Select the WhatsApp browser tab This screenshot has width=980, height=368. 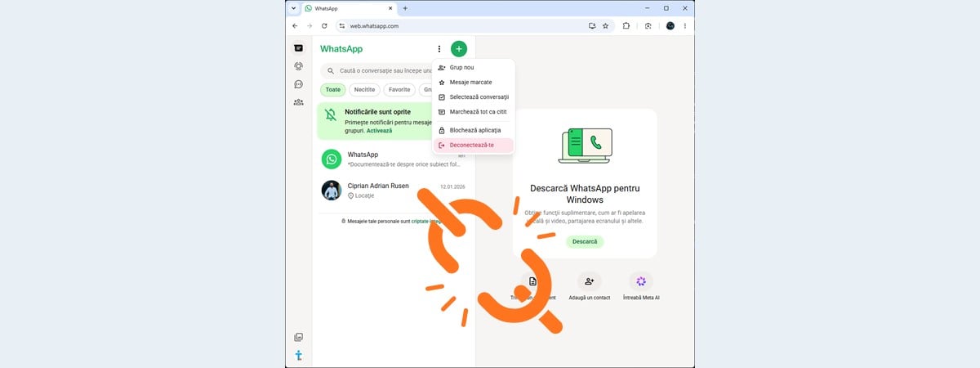[350, 8]
